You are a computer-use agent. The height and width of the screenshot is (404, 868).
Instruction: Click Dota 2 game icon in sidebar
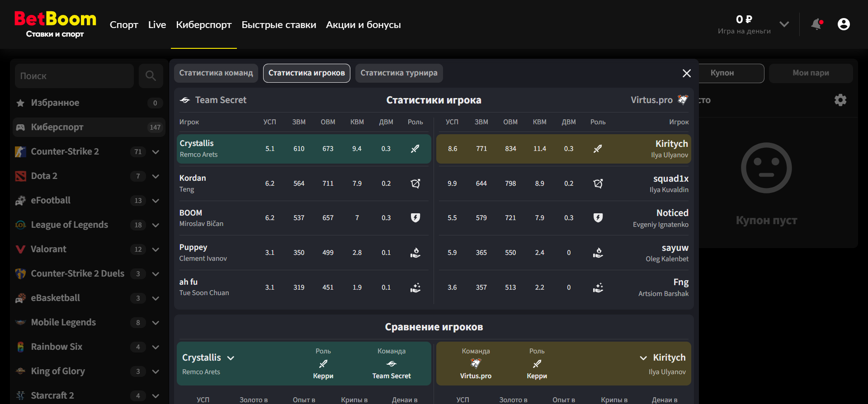pos(21,176)
